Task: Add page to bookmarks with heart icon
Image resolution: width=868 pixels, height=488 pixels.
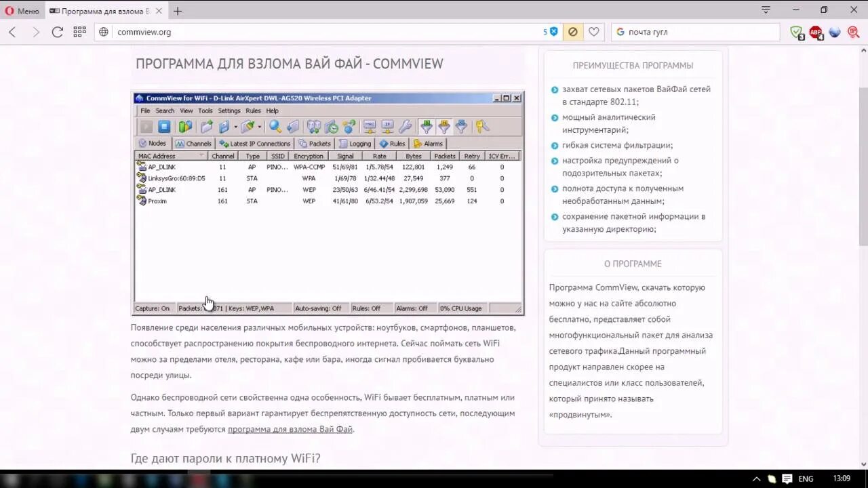Action: point(594,32)
